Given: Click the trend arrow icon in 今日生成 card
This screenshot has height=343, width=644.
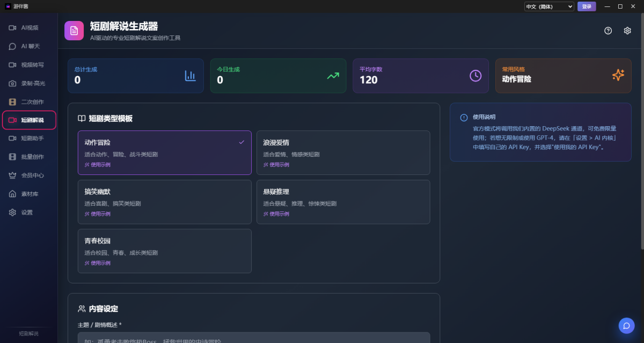Looking at the screenshot, I should [x=333, y=76].
